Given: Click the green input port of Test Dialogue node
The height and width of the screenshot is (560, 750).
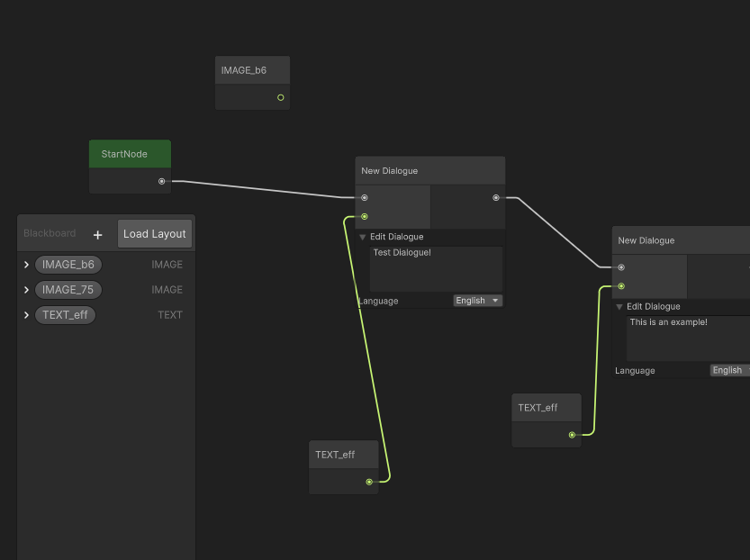Looking at the screenshot, I should click(x=365, y=217).
